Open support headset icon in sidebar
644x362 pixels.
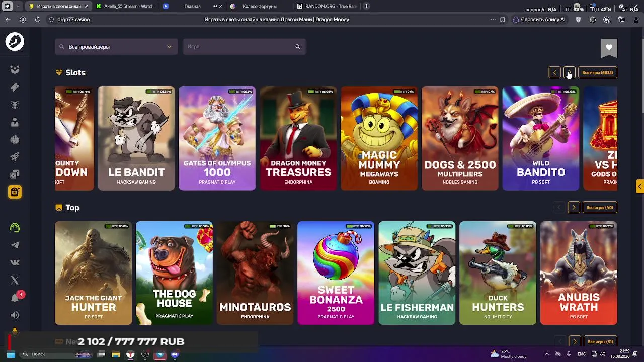(x=15, y=228)
